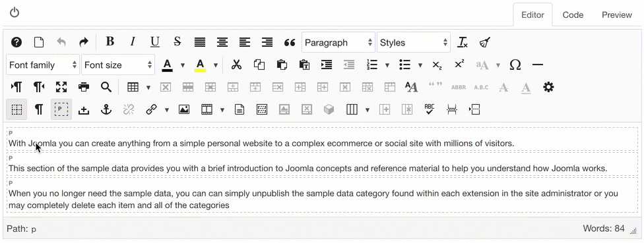Expand the bullet list style arrow
644x243 pixels.
click(x=420, y=65)
